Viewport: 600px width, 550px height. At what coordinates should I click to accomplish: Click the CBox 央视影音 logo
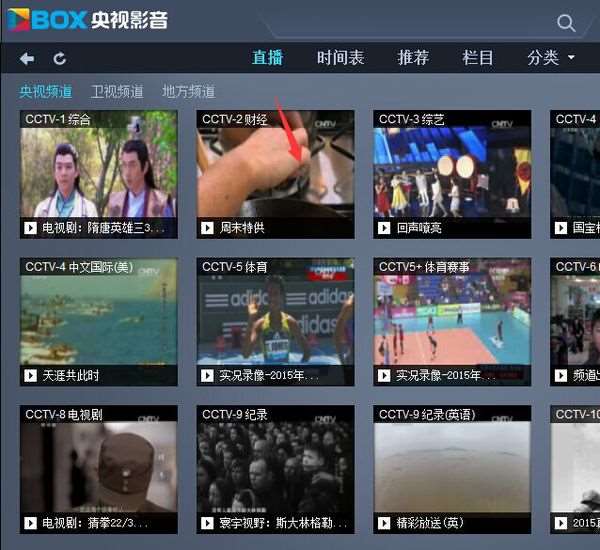[x=87, y=20]
